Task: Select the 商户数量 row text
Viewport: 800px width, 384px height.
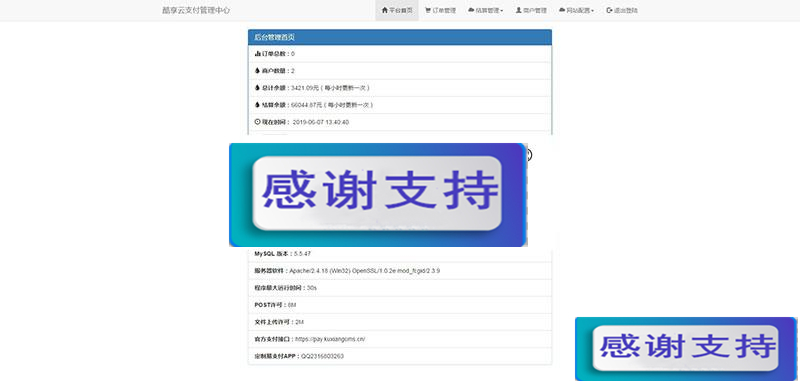Action: (x=274, y=71)
